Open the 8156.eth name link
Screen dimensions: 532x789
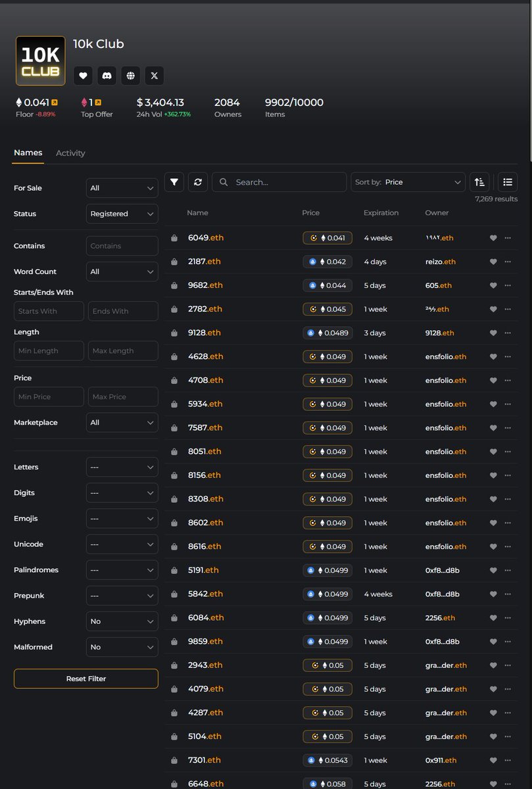(205, 475)
